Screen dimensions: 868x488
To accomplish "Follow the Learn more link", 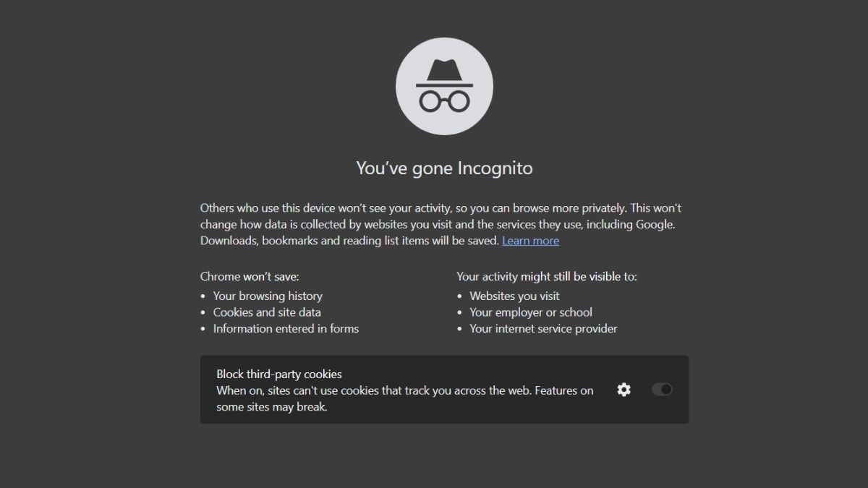I will tap(530, 241).
